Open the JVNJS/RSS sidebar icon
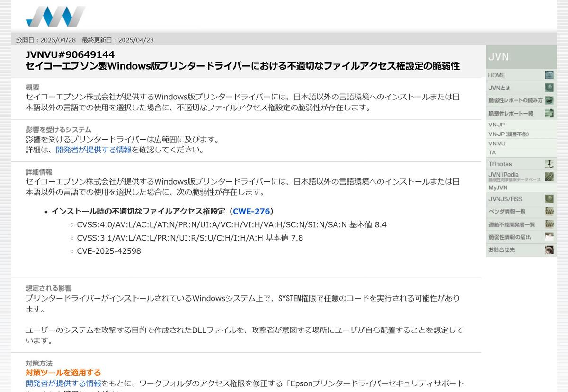The height and width of the screenshot is (392, 568). (x=549, y=199)
